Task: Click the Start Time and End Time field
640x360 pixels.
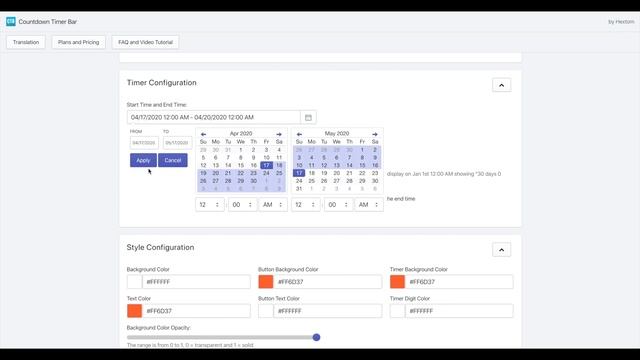Action: click(x=214, y=118)
